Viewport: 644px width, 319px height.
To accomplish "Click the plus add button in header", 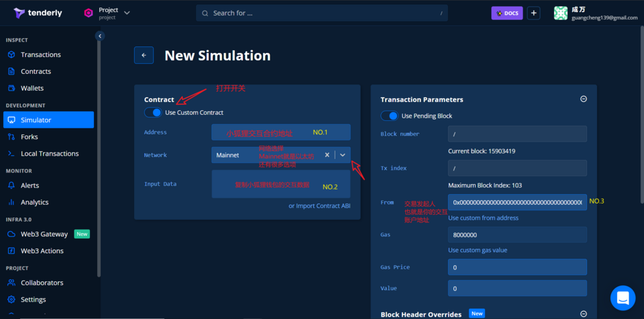I will tap(533, 13).
